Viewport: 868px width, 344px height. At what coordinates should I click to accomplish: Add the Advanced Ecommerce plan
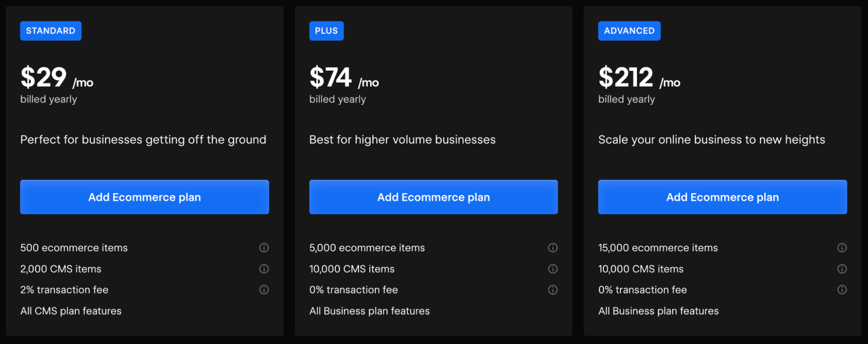click(722, 197)
